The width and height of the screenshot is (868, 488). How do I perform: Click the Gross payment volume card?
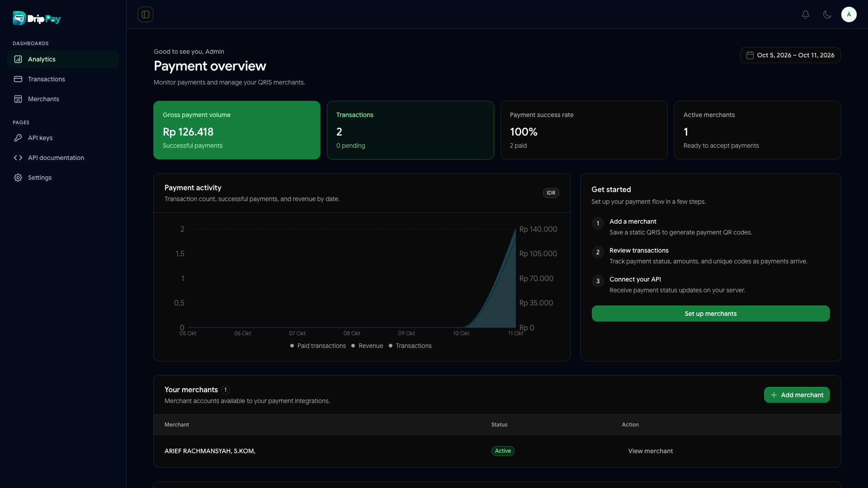[x=237, y=130]
